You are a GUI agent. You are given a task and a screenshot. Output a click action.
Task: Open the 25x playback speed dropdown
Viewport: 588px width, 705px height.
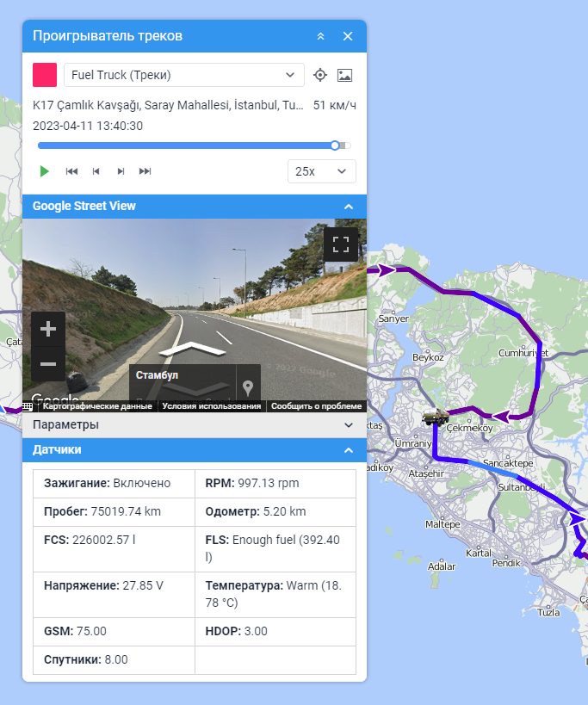point(321,171)
